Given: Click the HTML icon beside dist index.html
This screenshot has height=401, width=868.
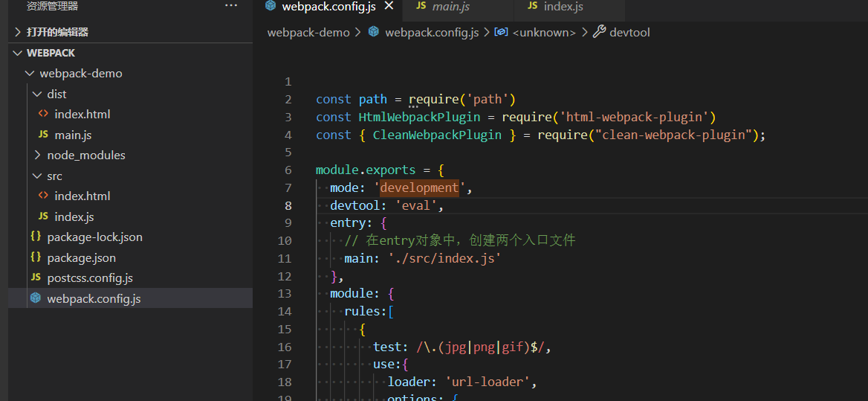Looking at the screenshot, I should (x=42, y=114).
